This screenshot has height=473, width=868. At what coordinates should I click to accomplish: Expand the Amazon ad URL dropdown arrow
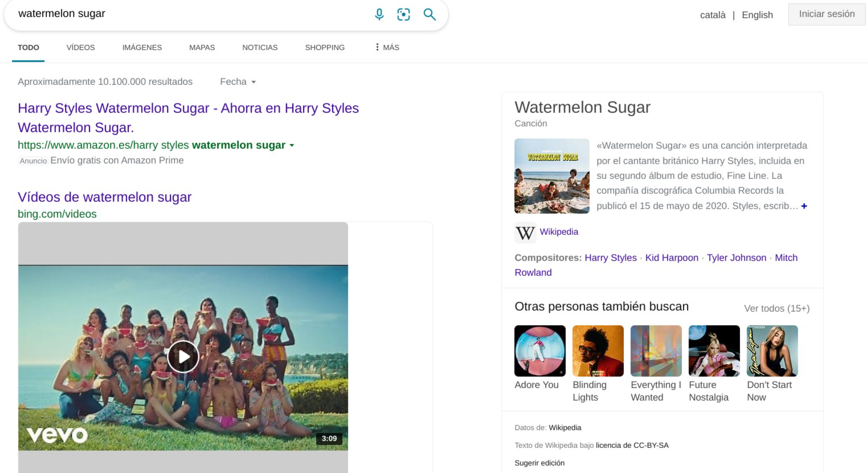point(292,145)
